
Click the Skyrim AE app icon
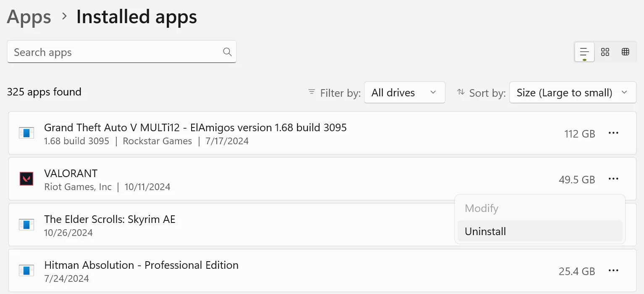[26, 225]
